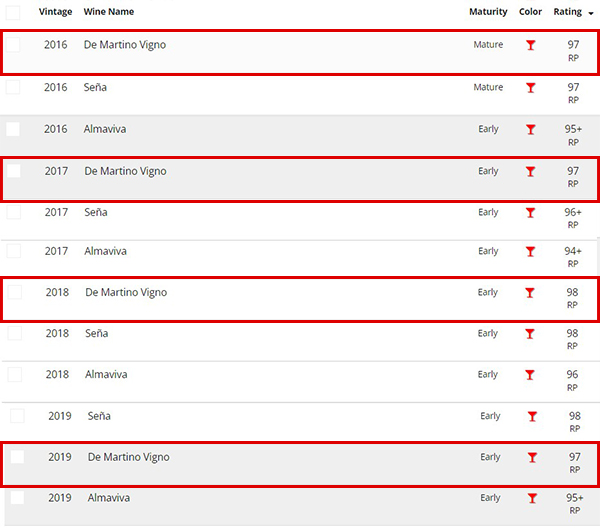The image size is (600, 528).
Task: Click wine glass icon for 2019 Almaviva
Action: pyautogui.click(x=532, y=498)
